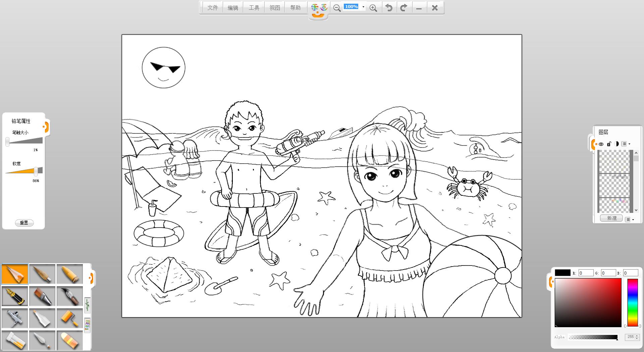Select the airbrush spray gun tool
Screen dimensions: 644x352
point(15,318)
